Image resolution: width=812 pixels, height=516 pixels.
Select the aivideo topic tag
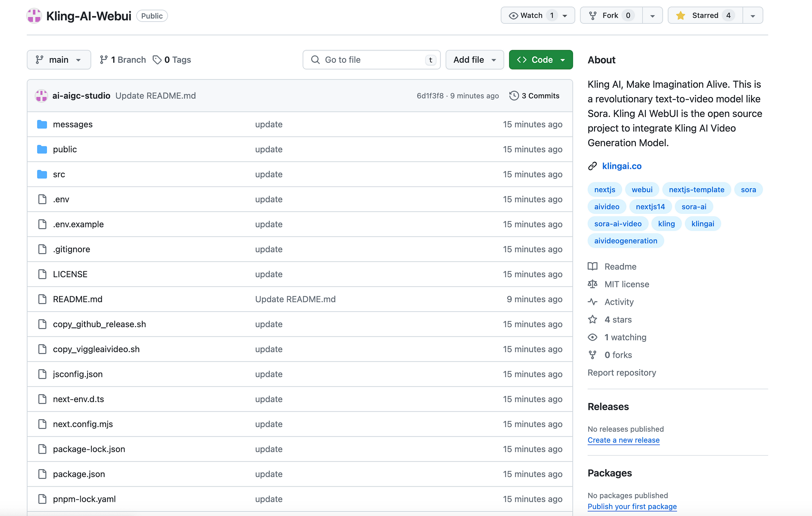607,207
